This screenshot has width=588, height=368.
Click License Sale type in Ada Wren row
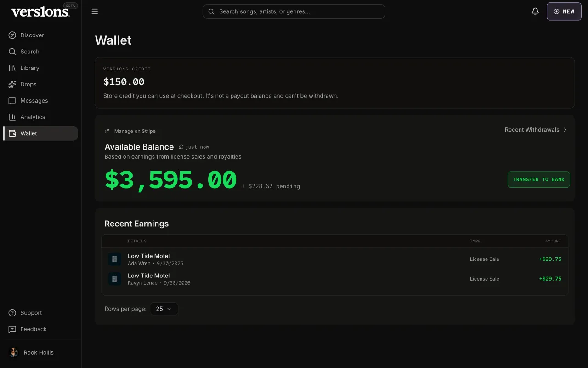pos(485,259)
